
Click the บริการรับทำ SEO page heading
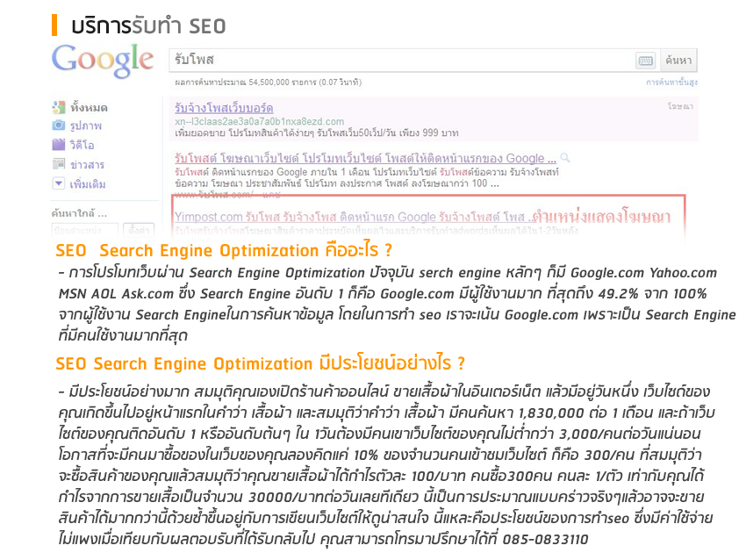(148, 26)
